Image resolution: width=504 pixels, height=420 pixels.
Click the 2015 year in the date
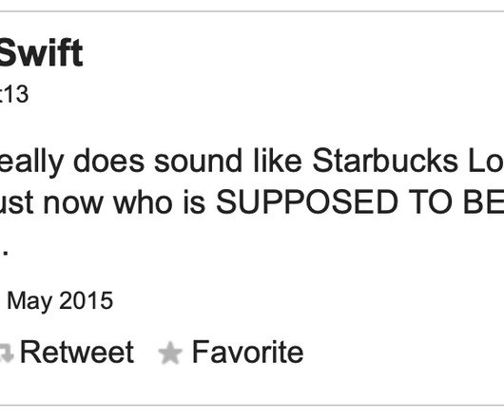tap(87, 300)
